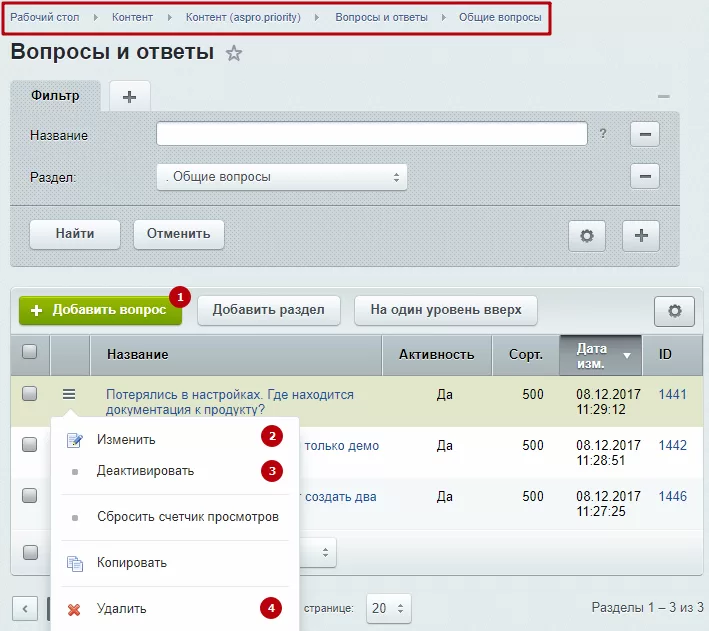
Task: Open list settings gear above ID column
Action: [674, 311]
